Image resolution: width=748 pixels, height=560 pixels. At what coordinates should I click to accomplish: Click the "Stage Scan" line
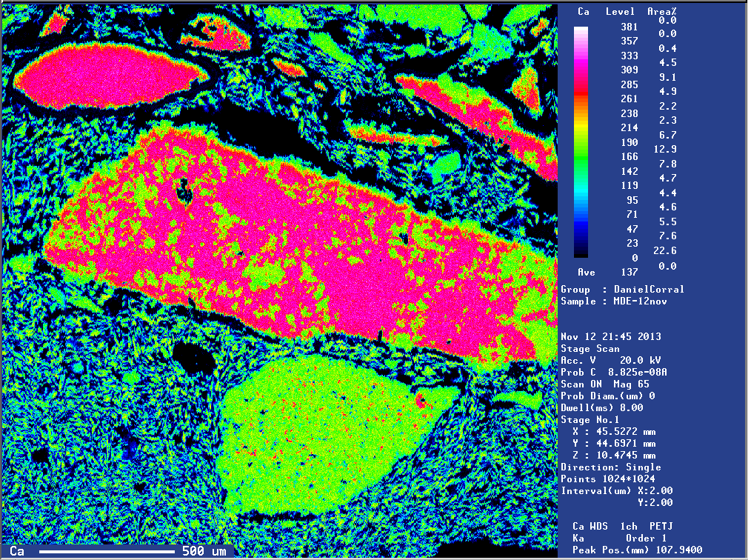tap(590, 348)
